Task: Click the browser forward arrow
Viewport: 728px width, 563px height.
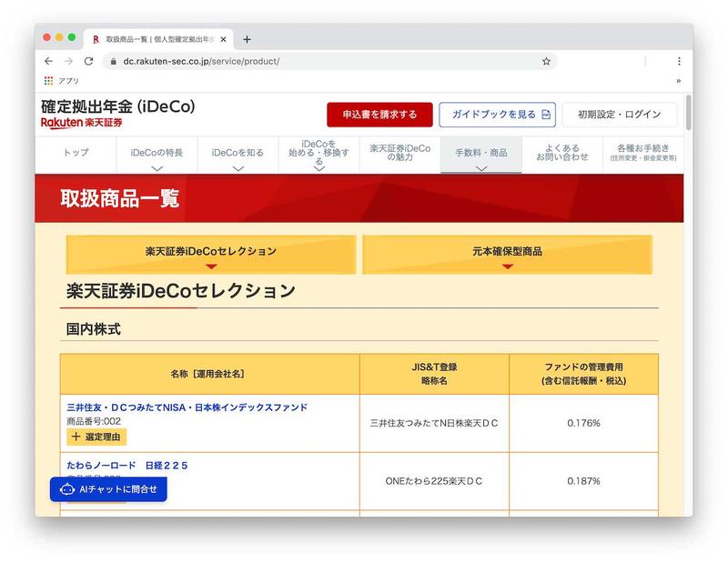Action: click(x=69, y=61)
